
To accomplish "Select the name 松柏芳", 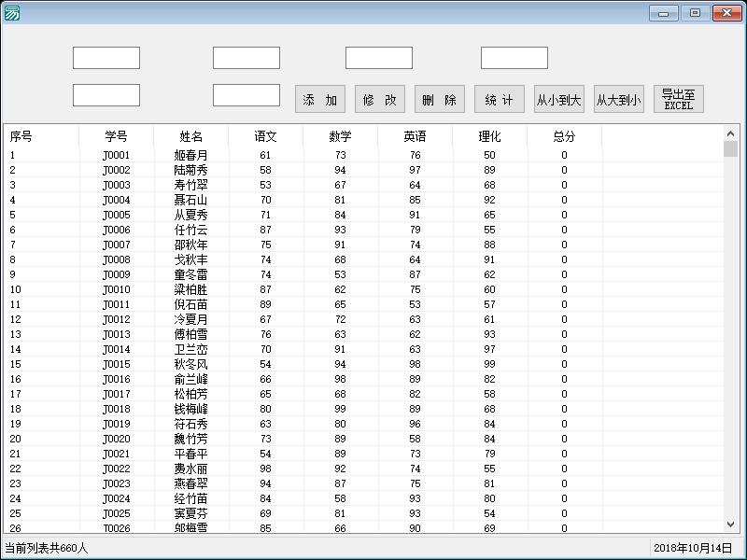I will tap(191, 394).
